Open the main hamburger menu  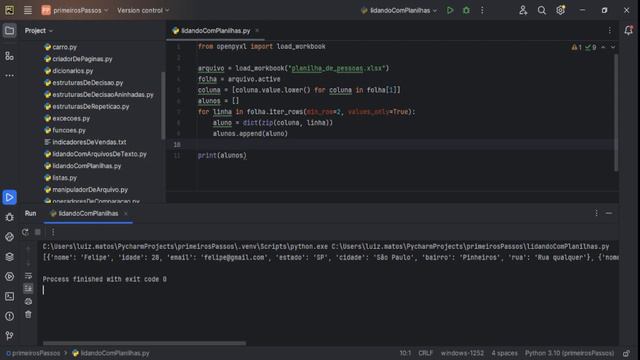coord(28,10)
